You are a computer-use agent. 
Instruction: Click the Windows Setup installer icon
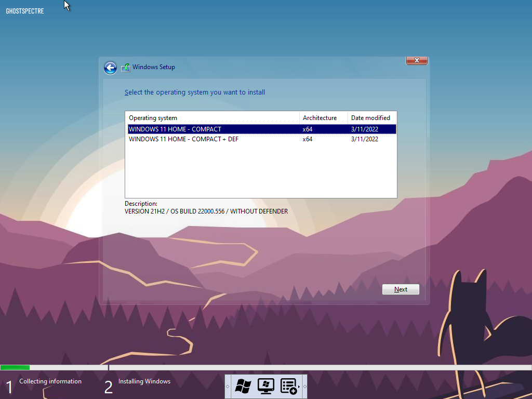[x=126, y=68]
